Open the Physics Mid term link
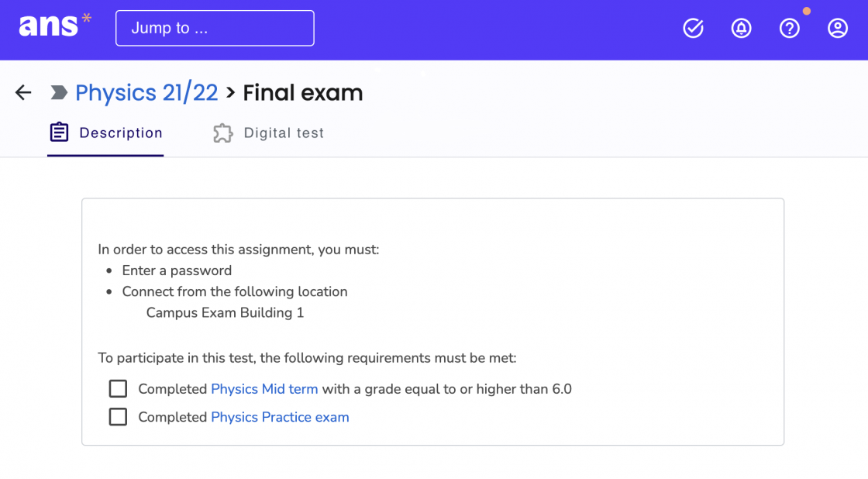 pos(264,389)
